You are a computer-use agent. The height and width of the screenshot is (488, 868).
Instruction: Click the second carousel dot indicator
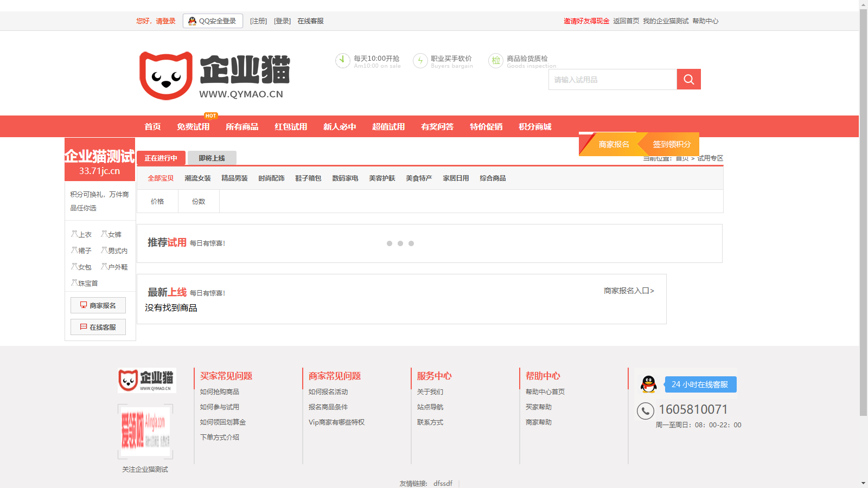click(400, 243)
